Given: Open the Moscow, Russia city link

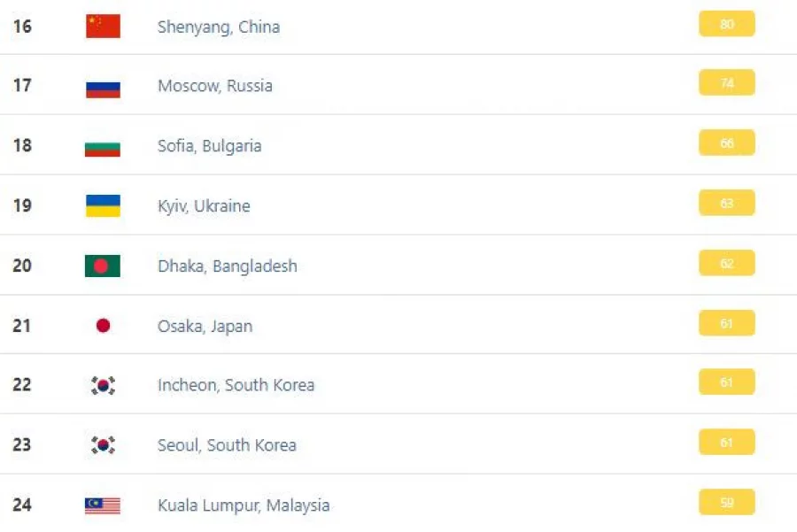Looking at the screenshot, I should click(x=215, y=86).
